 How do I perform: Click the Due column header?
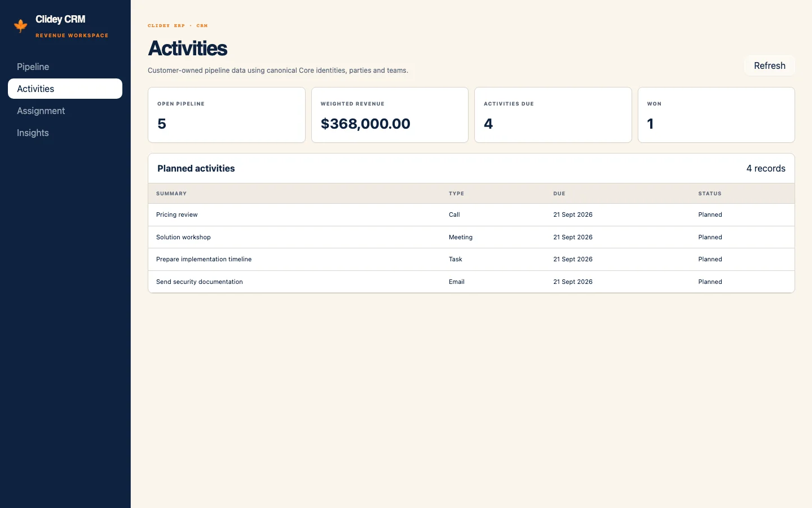point(559,194)
